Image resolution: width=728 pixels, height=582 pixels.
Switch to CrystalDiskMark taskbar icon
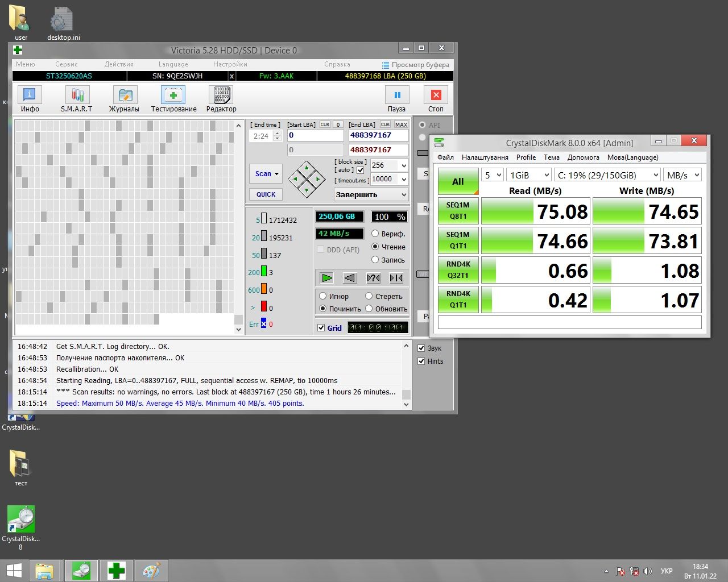click(81, 571)
